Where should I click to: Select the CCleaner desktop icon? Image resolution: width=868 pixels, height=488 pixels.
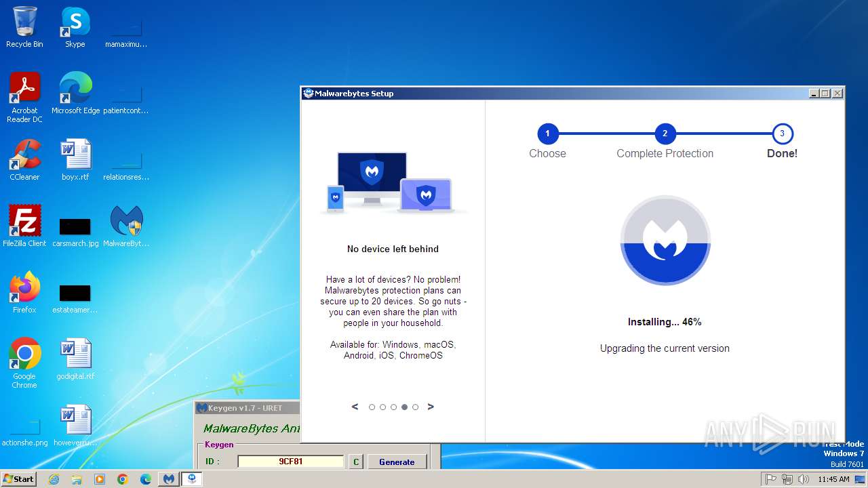pos(24,160)
